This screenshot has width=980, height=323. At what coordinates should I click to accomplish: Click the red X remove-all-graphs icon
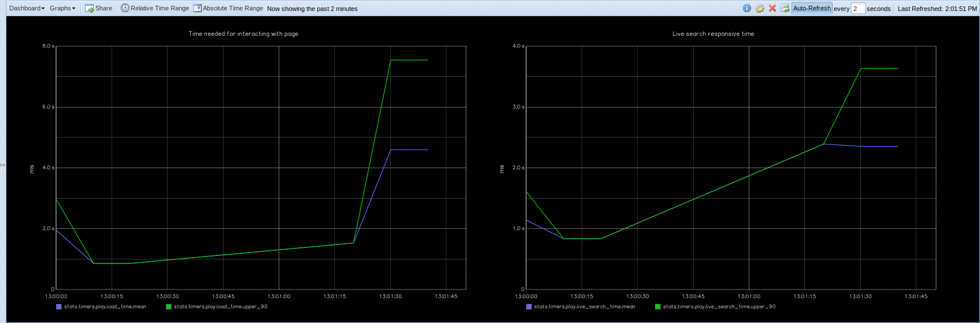[772, 8]
